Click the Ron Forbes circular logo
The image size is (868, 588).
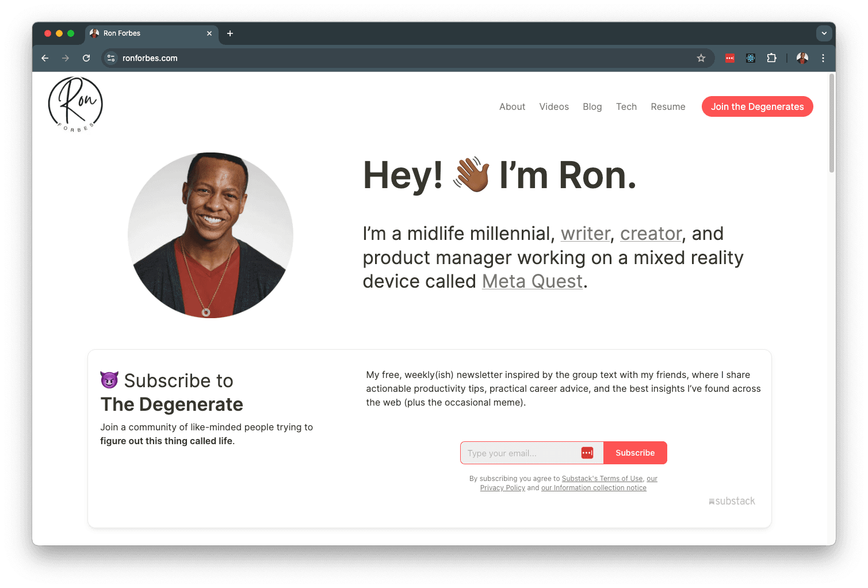[75, 104]
